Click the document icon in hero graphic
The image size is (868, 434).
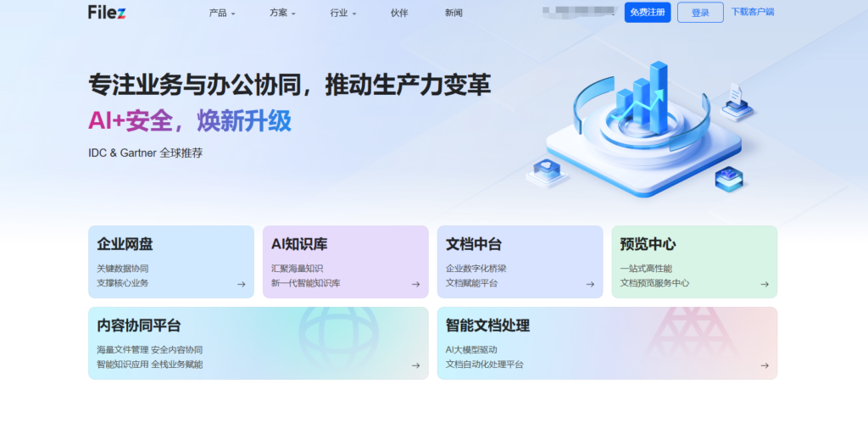(737, 102)
